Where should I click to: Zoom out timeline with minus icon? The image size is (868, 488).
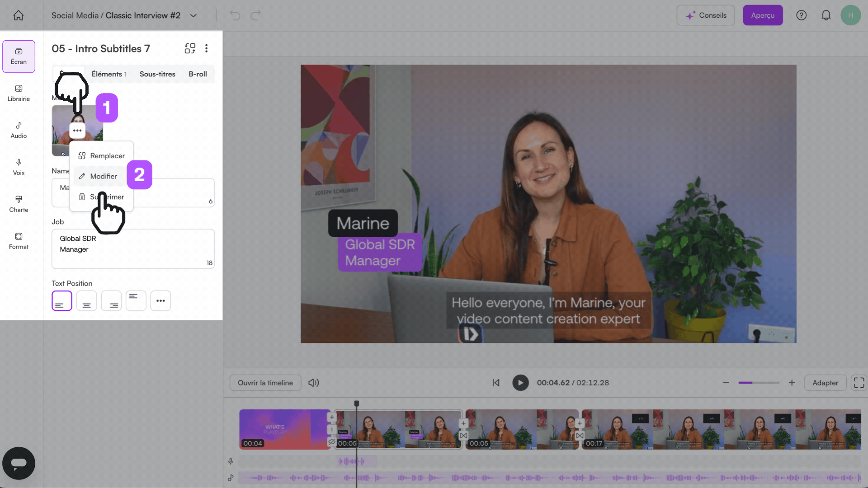(x=726, y=383)
